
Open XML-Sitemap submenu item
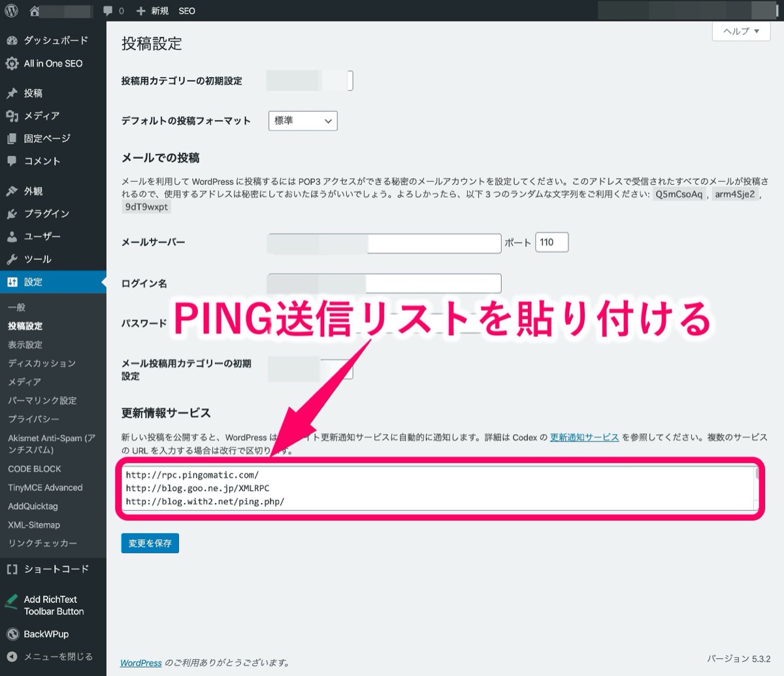(x=34, y=525)
